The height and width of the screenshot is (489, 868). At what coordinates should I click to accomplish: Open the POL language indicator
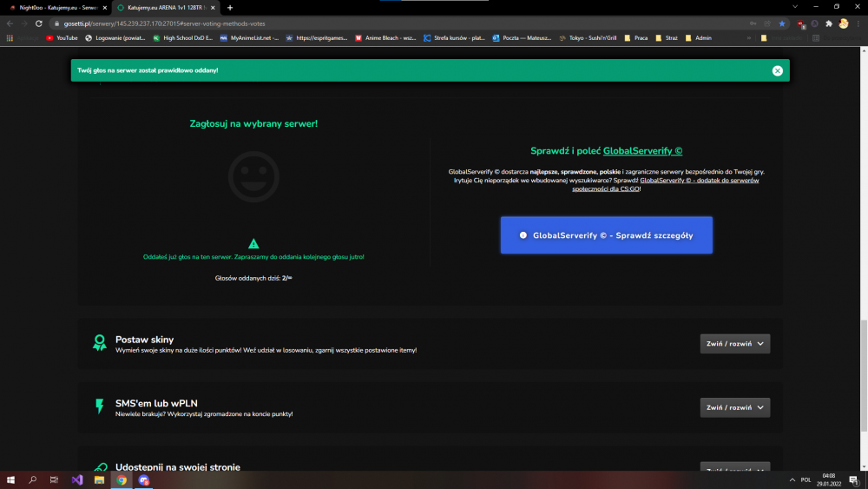tap(806, 480)
